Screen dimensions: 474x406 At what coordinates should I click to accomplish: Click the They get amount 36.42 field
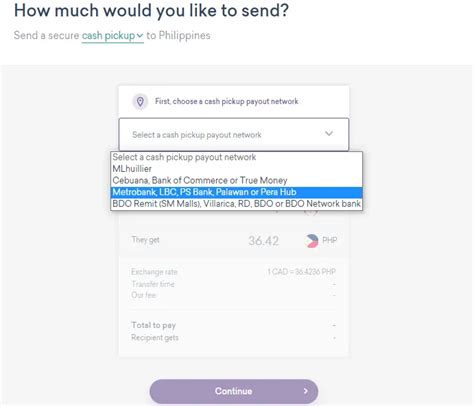263,241
